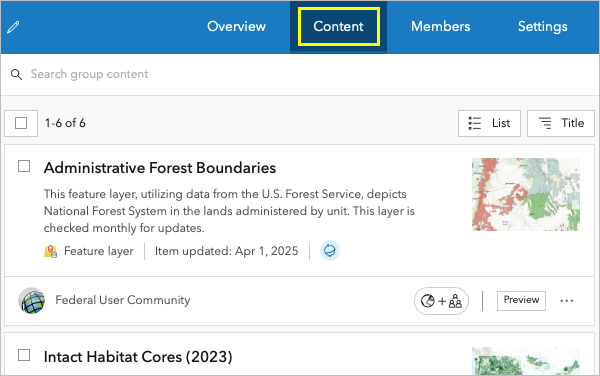Click the blue Living Atlas badge icon
The image size is (600, 376).
coord(329,251)
